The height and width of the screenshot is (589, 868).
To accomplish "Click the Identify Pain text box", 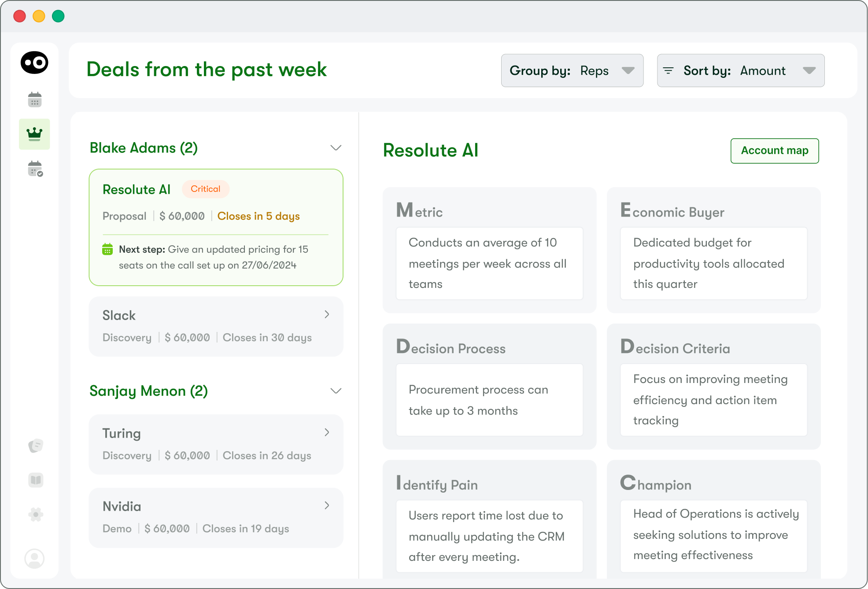I will click(x=489, y=536).
